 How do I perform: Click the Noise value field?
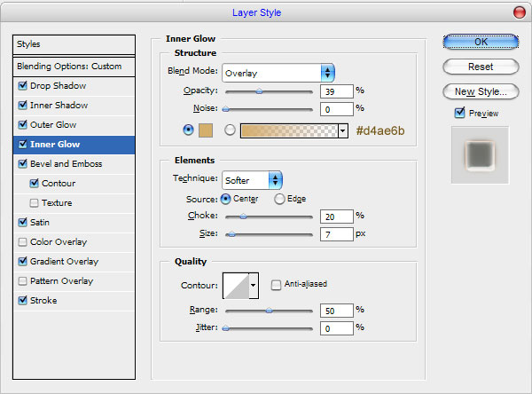[337, 109]
